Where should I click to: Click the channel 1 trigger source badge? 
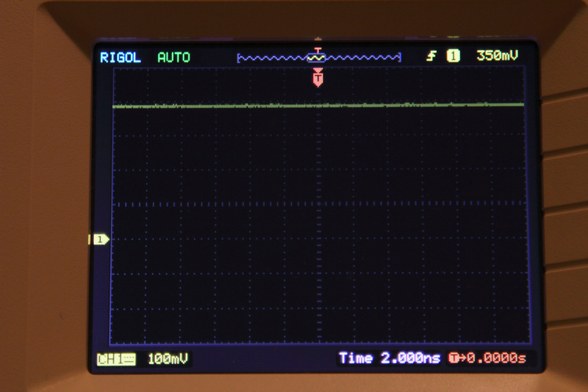(453, 56)
